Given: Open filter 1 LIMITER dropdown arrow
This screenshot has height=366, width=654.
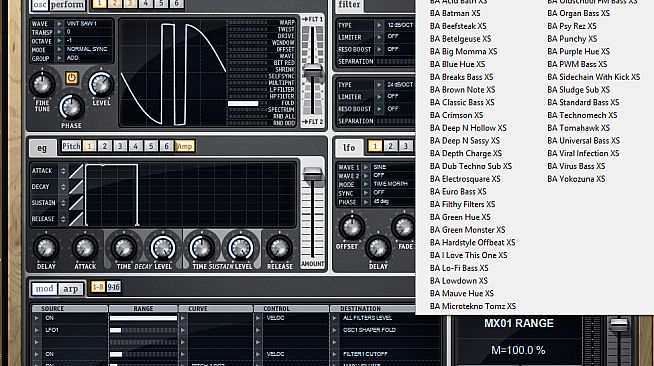Looking at the screenshot, I should tap(379, 37).
